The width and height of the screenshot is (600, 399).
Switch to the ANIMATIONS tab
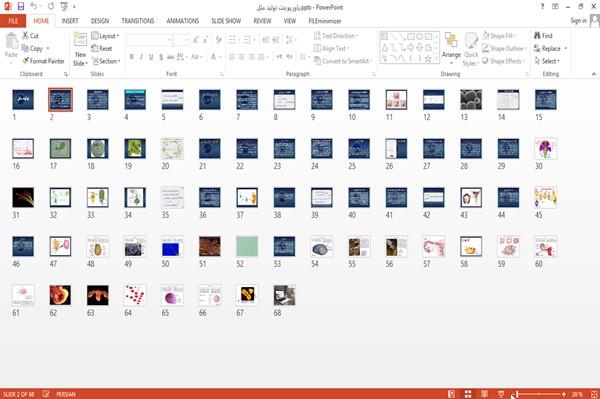coord(183,21)
